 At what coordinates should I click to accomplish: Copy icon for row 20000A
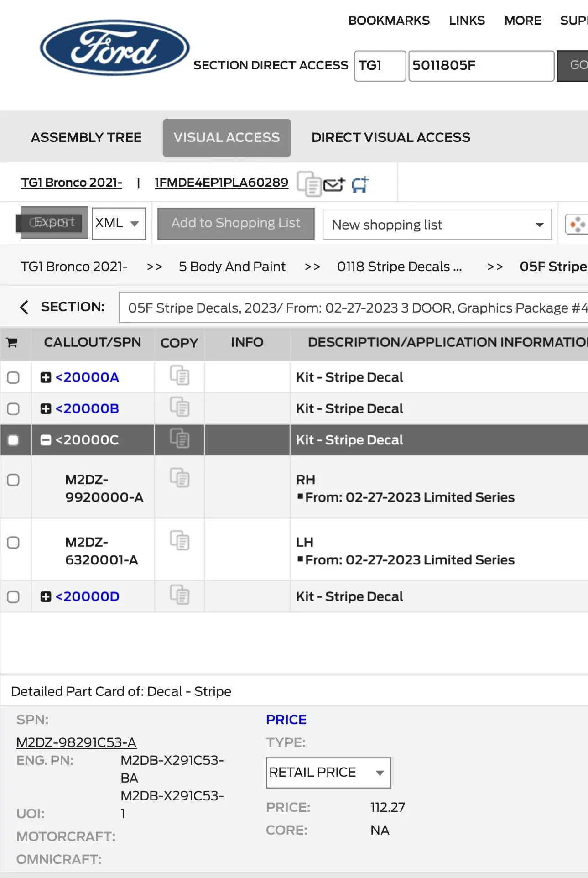[x=180, y=376]
